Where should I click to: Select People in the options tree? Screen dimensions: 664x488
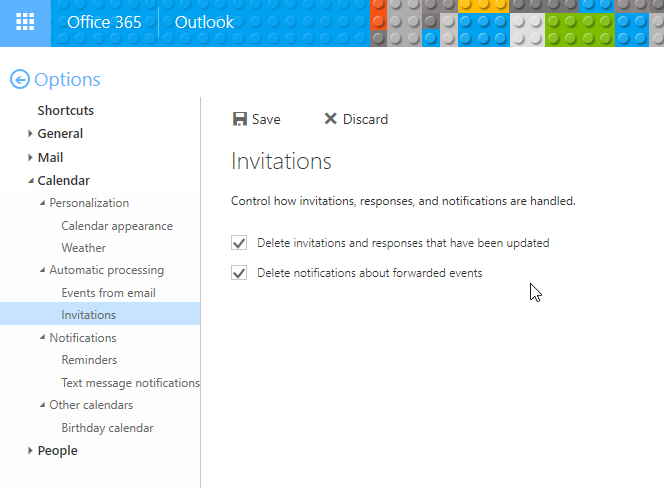[58, 451]
